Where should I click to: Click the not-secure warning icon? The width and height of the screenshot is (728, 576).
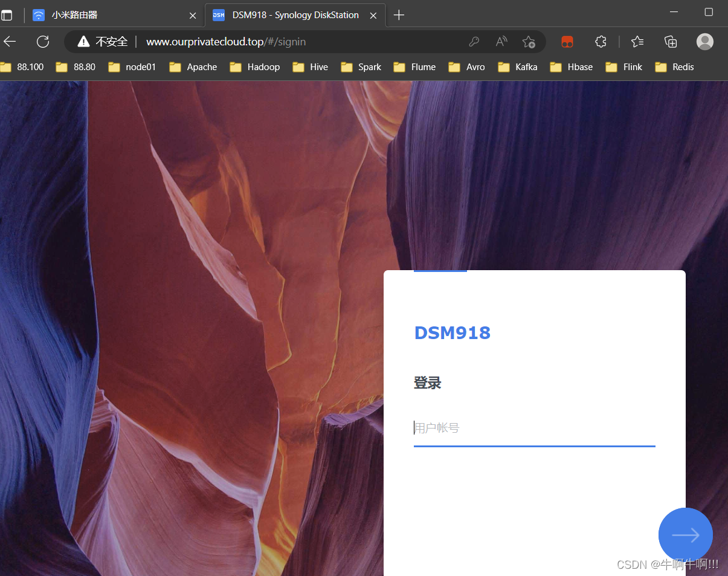(83, 42)
